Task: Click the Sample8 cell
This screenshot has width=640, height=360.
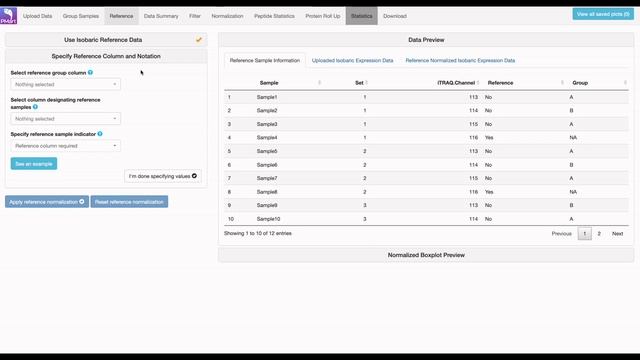Action: click(x=267, y=192)
